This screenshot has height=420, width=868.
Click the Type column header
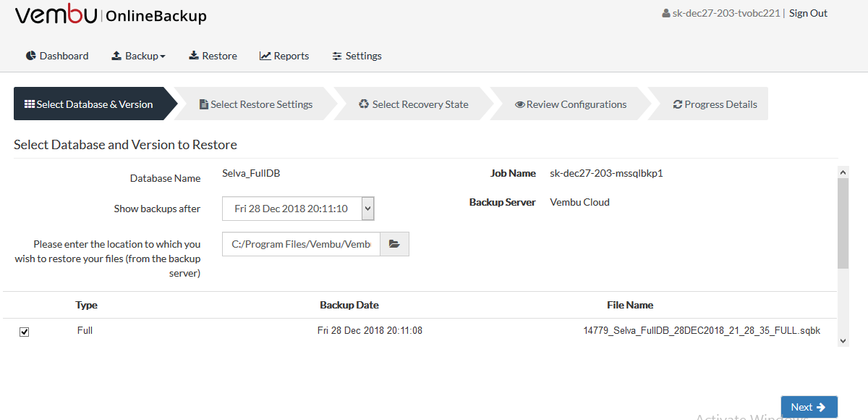pyautogui.click(x=87, y=305)
